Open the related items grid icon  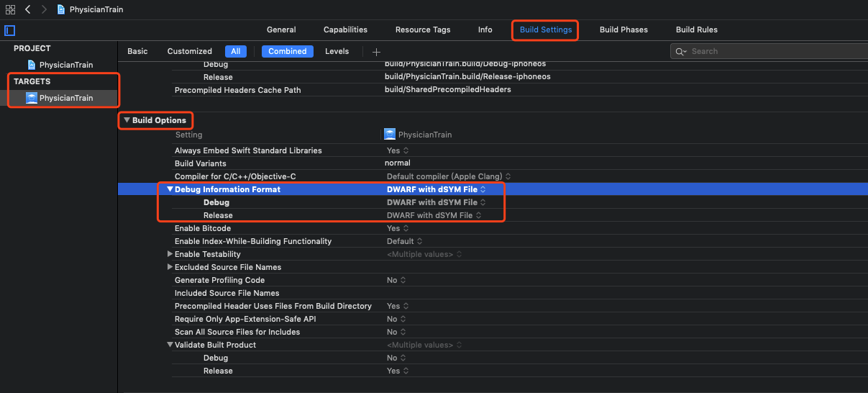click(x=10, y=9)
